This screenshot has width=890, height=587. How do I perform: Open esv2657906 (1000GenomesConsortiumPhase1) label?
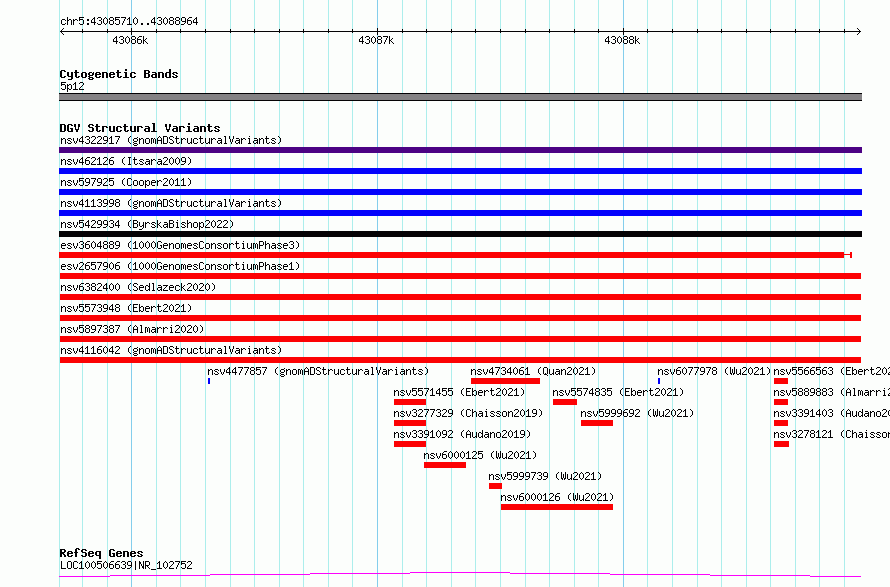180,266
